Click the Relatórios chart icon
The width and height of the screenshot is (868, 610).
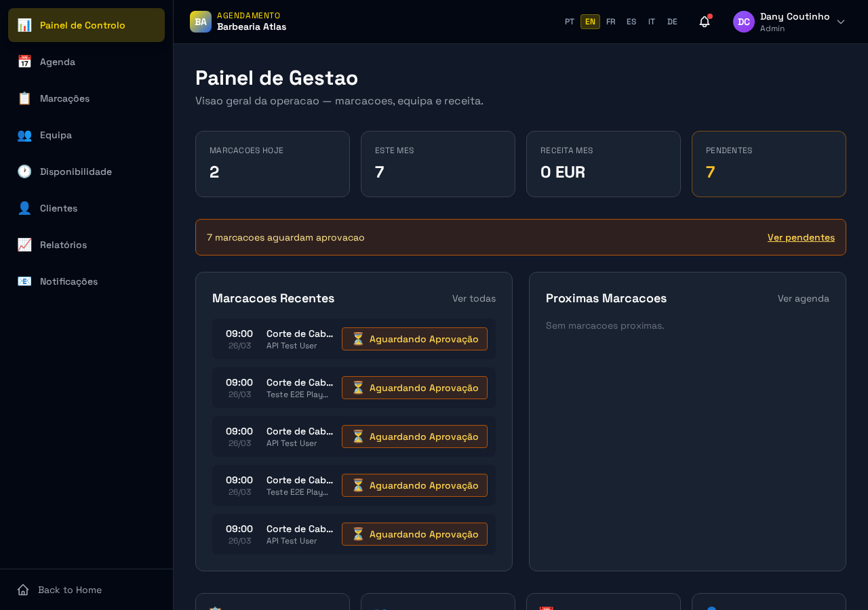[x=24, y=245]
